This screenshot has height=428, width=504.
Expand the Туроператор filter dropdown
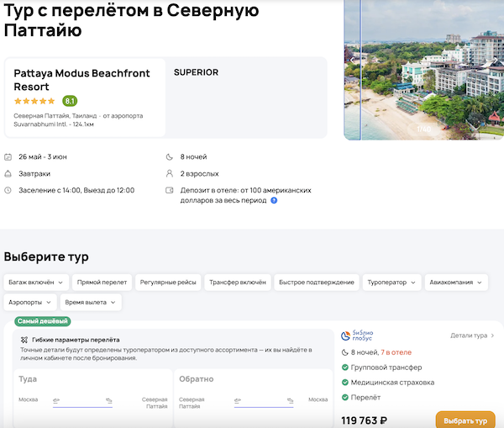391,283
